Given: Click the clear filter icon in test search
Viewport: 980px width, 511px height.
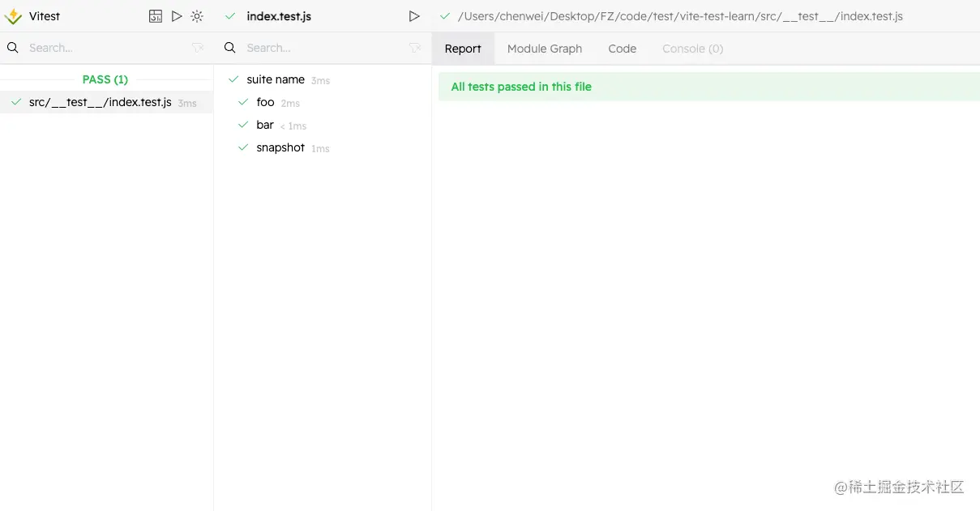Looking at the screenshot, I should point(415,48).
